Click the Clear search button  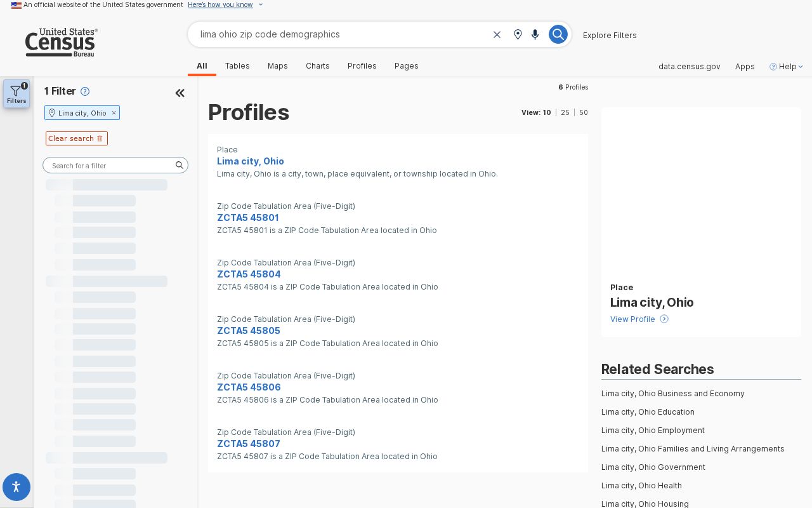pos(77,138)
